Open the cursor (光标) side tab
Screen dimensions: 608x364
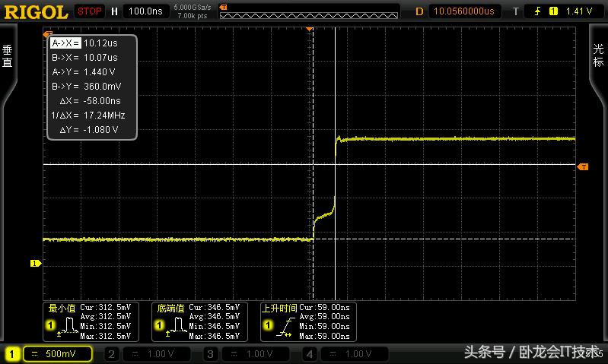point(599,57)
